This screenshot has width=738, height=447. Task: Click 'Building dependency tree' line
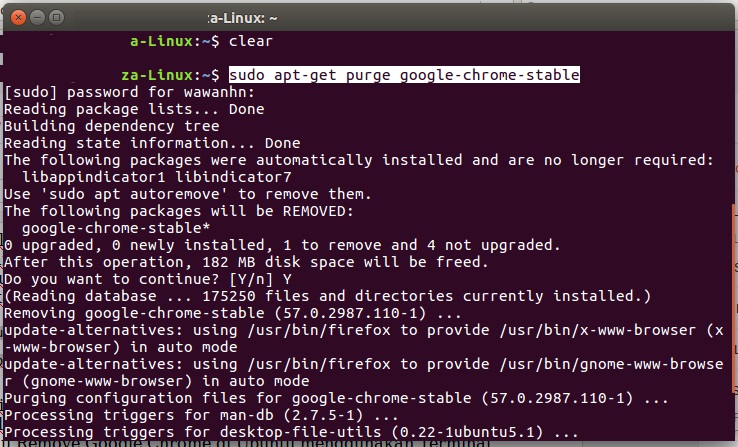tap(112, 126)
